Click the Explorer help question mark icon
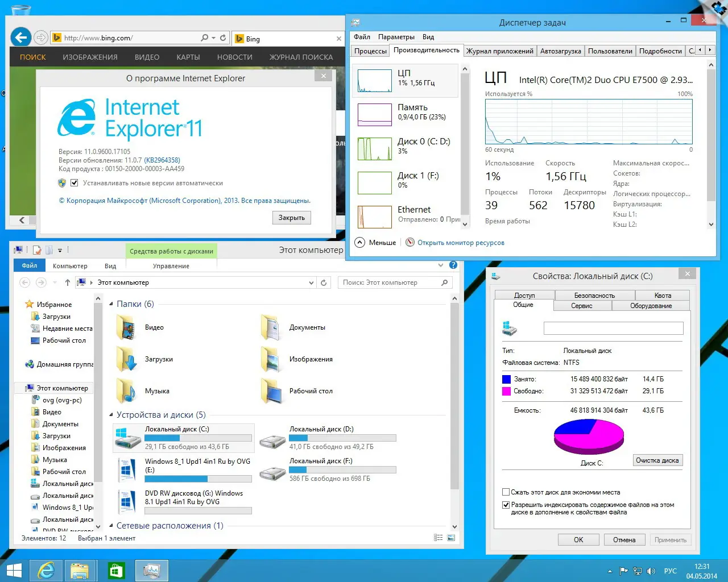The width and height of the screenshot is (728, 582). 453,265
